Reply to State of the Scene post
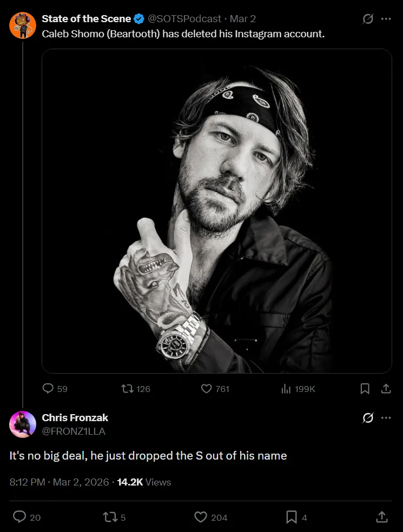The image size is (403, 532). [x=48, y=389]
